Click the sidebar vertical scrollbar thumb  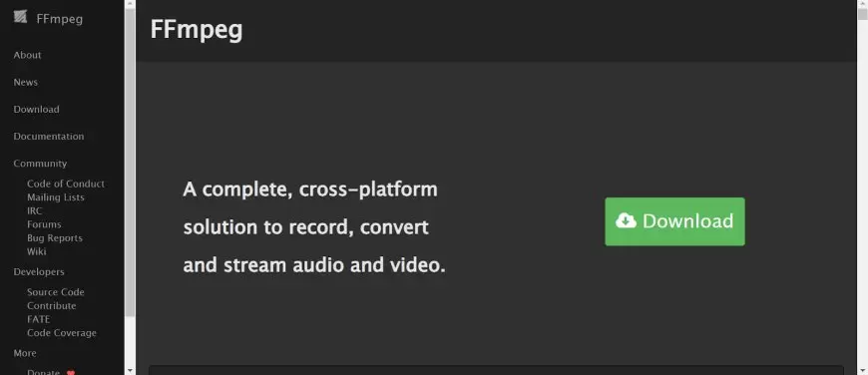click(x=130, y=162)
